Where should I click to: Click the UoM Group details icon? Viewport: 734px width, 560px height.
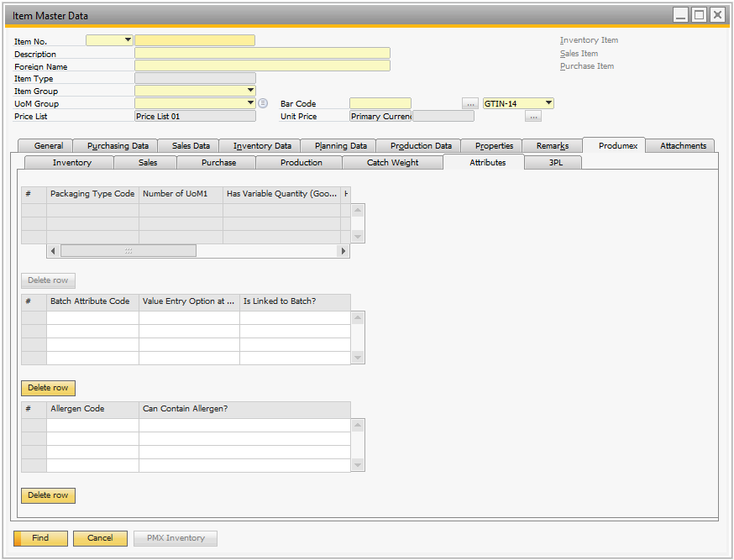click(263, 103)
